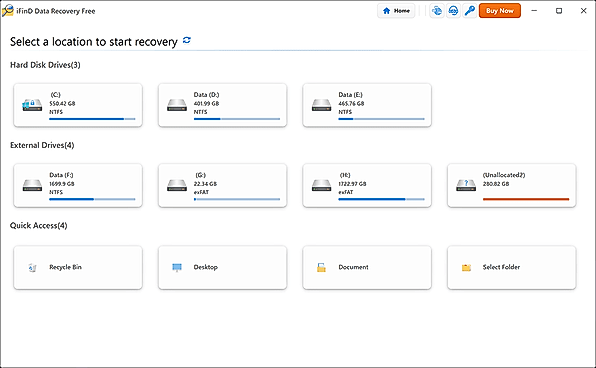Click the Buy Now button
This screenshot has width=596, height=368.
pyautogui.click(x=499, y=11)
